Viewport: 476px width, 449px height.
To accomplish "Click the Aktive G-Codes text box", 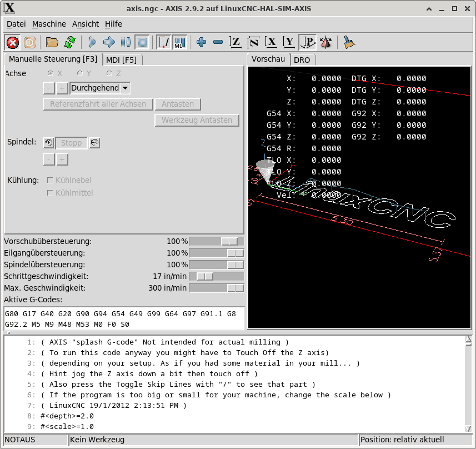I will [124, 318].
